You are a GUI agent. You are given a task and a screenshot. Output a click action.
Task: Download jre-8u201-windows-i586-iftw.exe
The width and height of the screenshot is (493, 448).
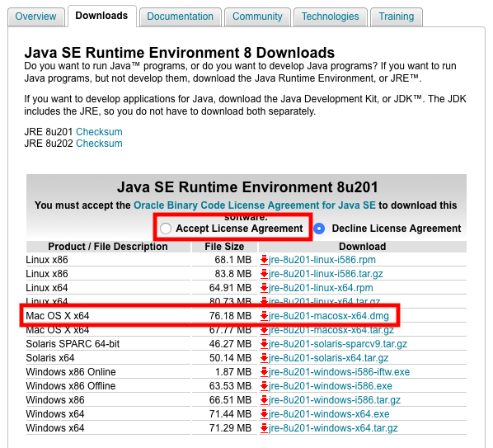tap(340, 372)
